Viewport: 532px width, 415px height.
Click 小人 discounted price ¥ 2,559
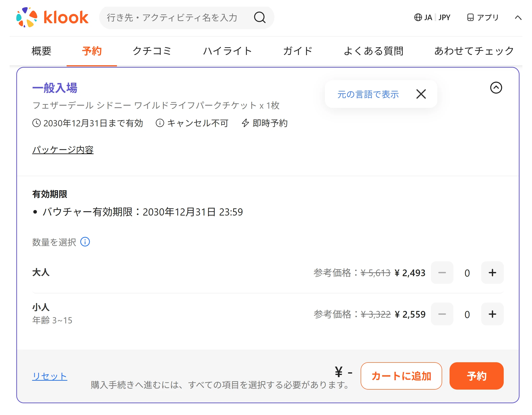coord(410,314)
